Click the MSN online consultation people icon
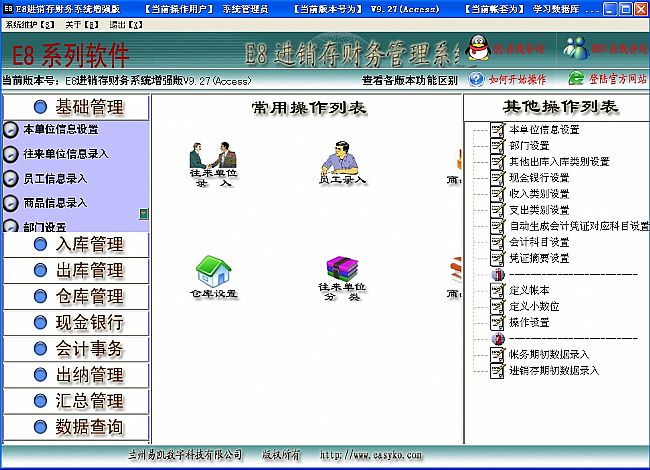The width and height of the screenshot is (650, 470). coord(576,48)
